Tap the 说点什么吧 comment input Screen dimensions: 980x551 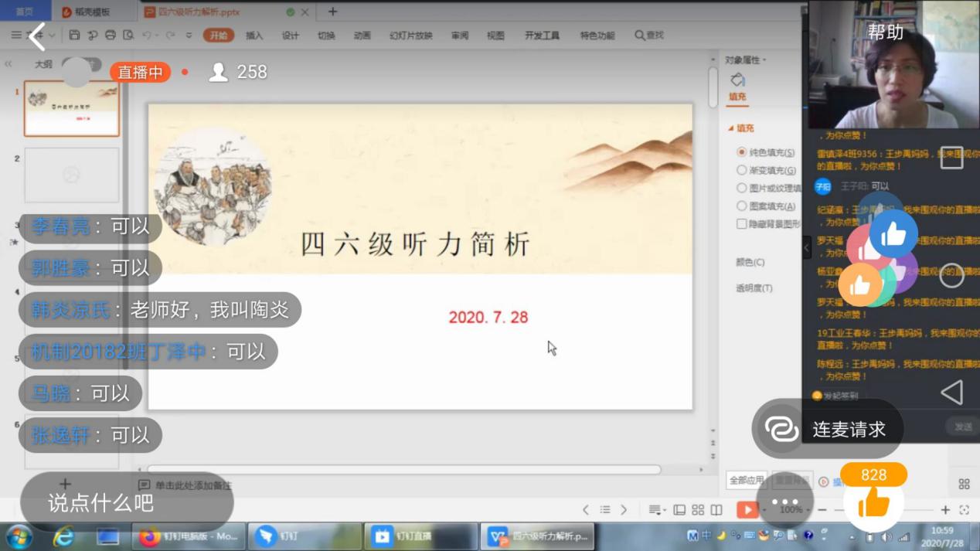tap(127, 503)
